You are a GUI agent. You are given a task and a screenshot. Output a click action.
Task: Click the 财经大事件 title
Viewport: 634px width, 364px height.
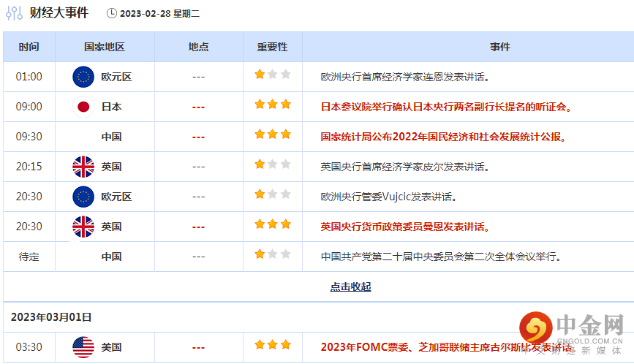pyautogui.click(x=59, y=13)
